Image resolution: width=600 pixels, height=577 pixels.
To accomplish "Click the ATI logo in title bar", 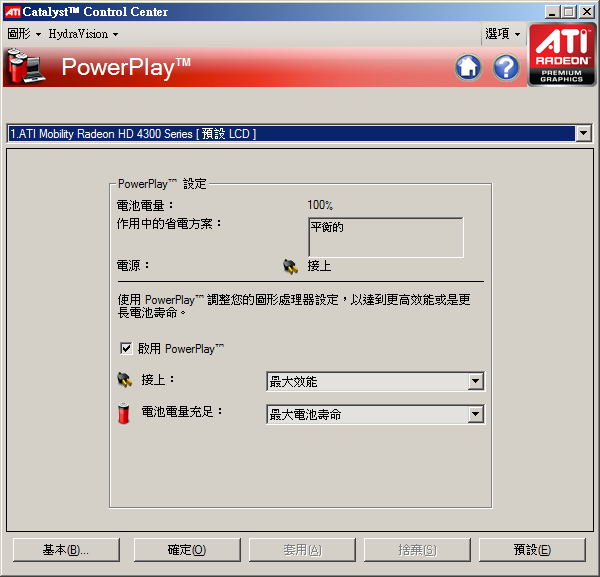I will (12, 12).
